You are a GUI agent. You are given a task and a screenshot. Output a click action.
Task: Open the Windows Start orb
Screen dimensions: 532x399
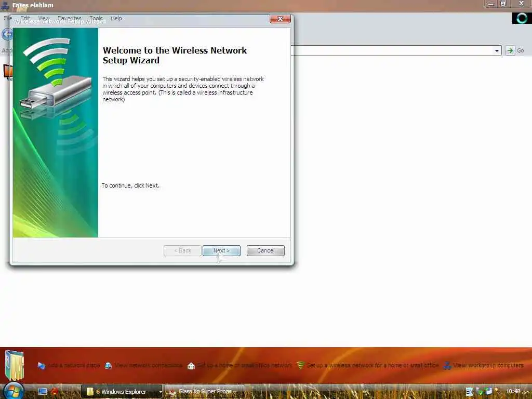tap(14, 391)
